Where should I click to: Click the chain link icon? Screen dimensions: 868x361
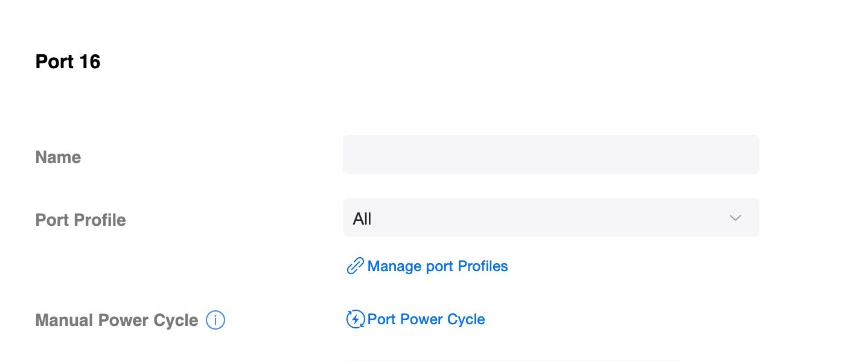pyautogui.click(x=355, y=266)
